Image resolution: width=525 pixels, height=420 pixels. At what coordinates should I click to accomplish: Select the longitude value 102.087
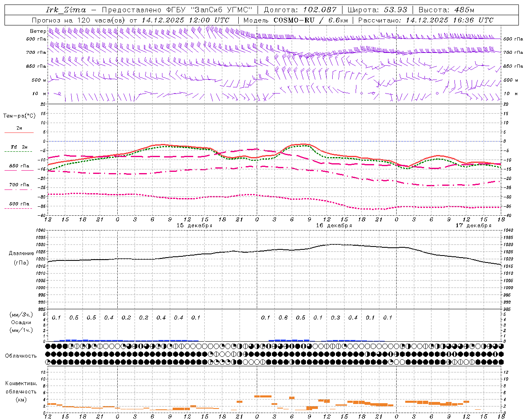pos(320,10)
